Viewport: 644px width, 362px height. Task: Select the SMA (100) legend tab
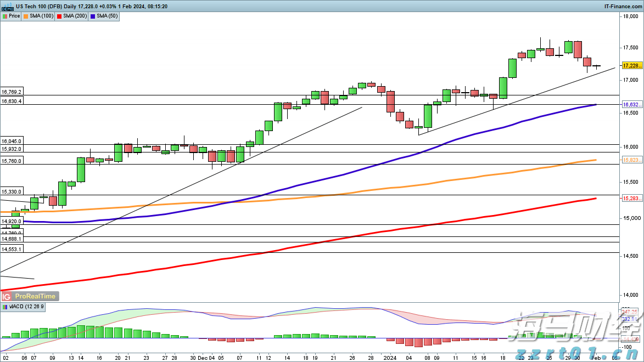38,16
